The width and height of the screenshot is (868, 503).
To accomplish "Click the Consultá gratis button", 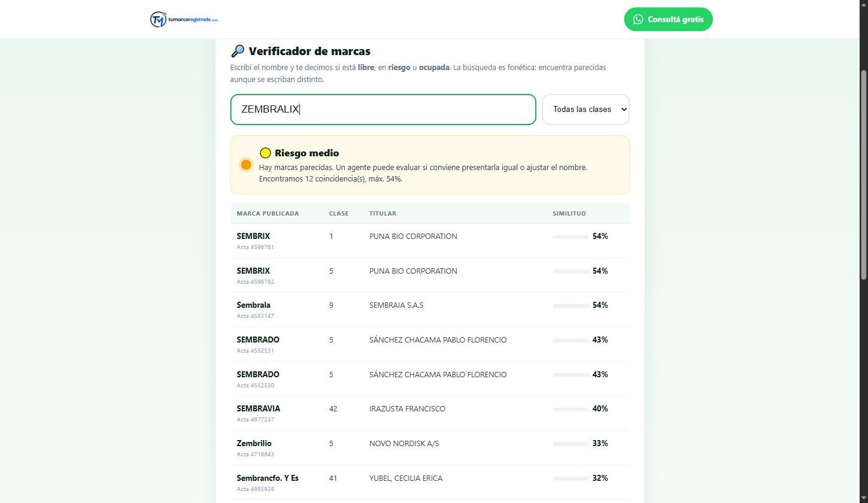I will (x=668, y=19).
